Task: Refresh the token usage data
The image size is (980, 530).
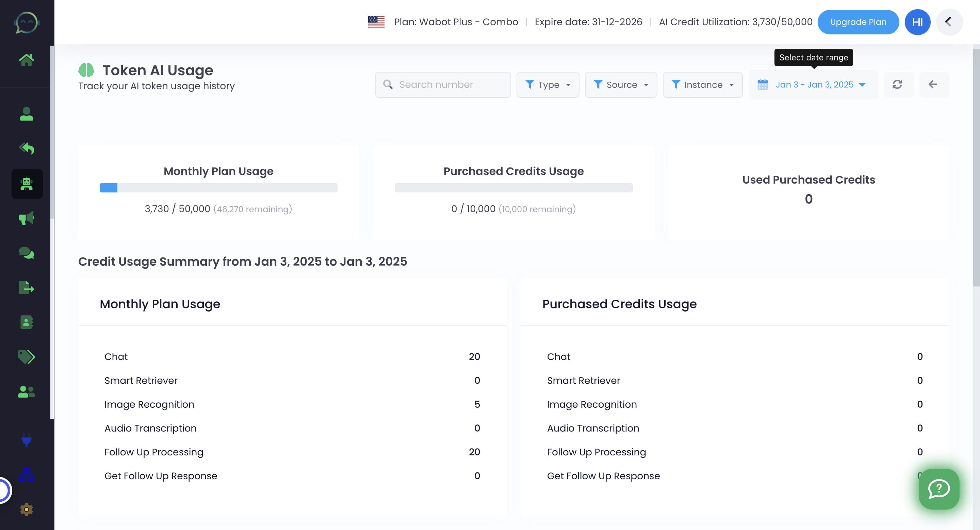Action: tap(898, 84)
